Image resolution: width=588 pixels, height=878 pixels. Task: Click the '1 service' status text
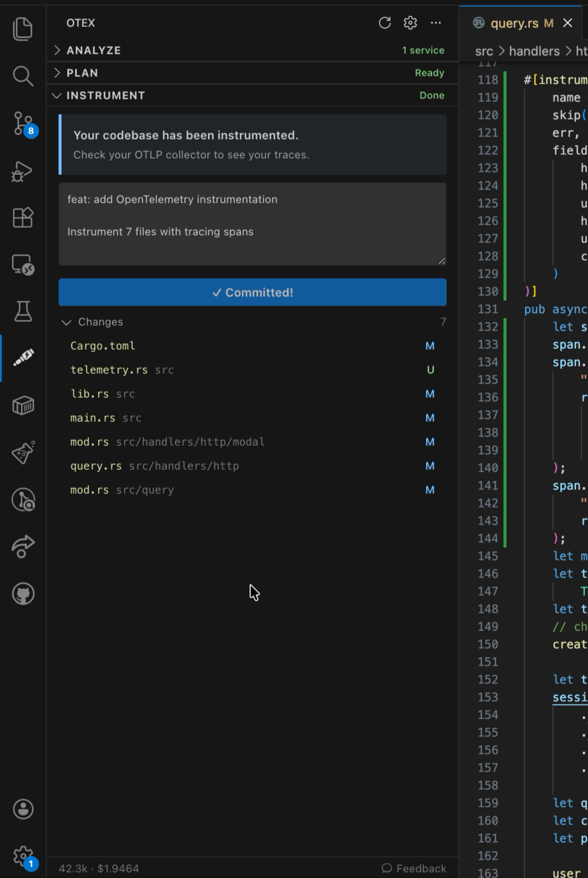point(423,50)
